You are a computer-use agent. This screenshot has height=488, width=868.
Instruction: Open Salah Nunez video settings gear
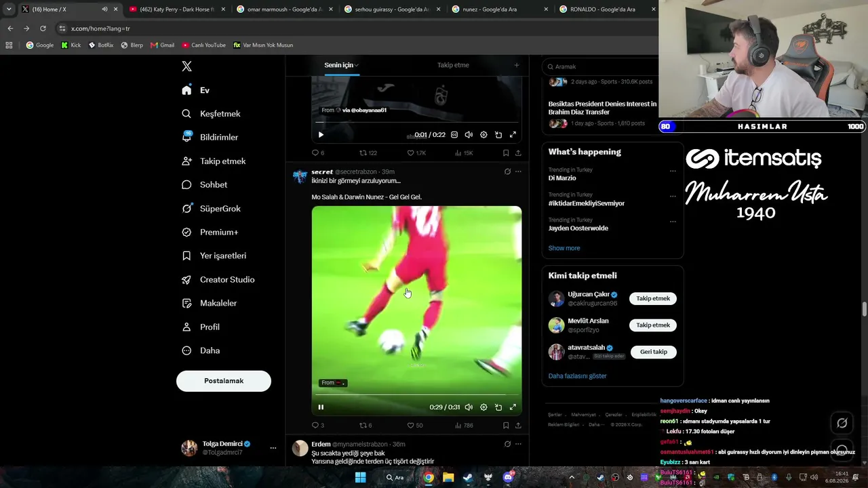point(484,407)
